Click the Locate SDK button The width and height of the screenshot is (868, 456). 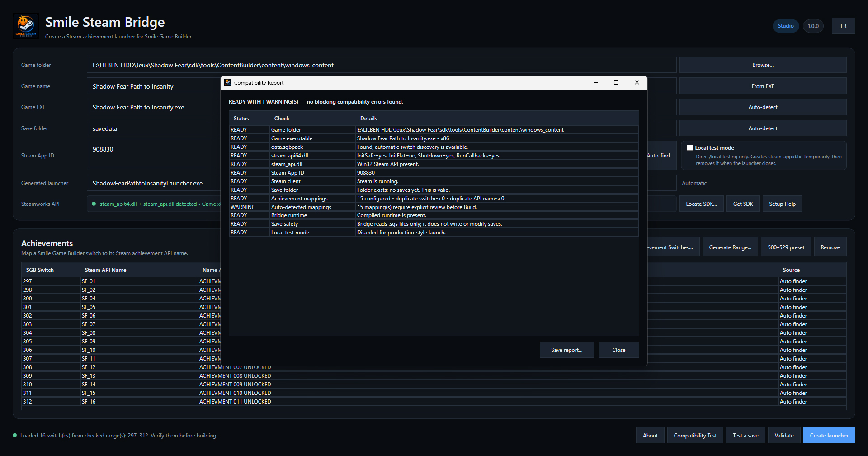coord(702,204)
